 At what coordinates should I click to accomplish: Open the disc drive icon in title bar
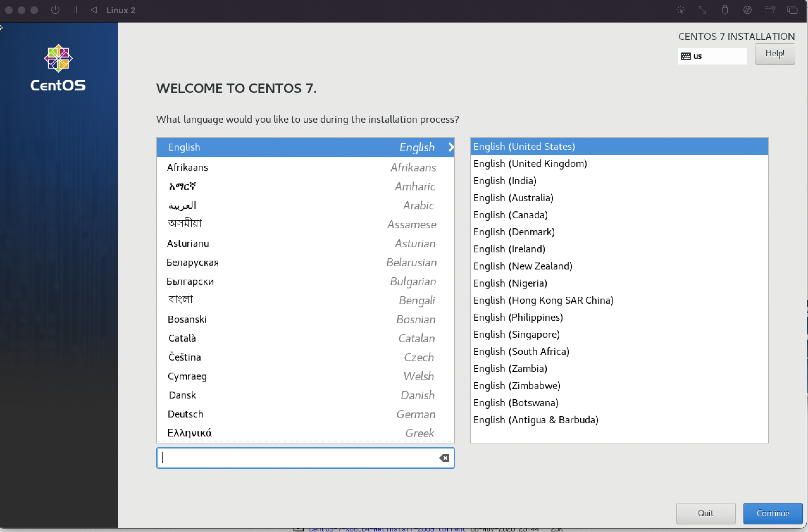(747, 10)
